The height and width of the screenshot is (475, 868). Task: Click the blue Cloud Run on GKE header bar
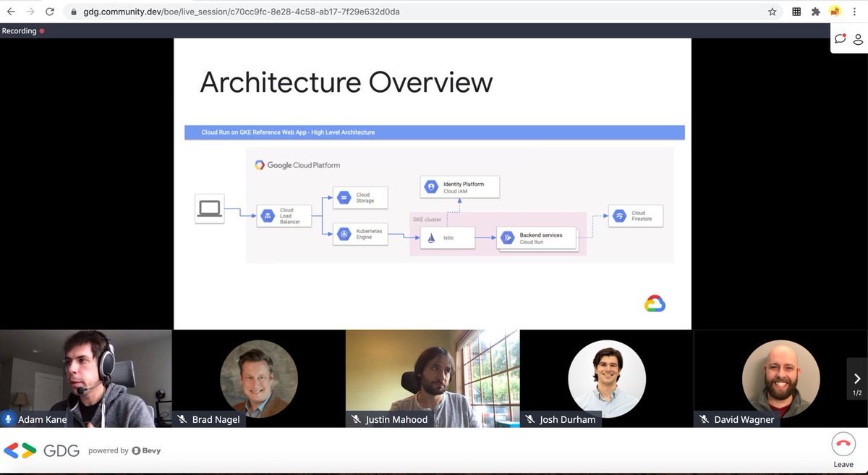434,133
